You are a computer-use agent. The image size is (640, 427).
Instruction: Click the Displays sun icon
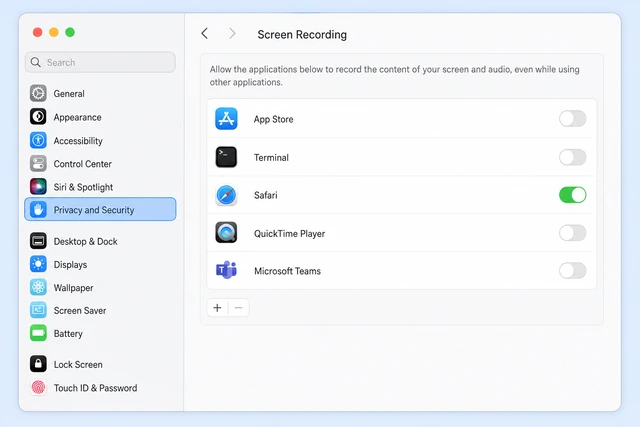coord(38,264)
